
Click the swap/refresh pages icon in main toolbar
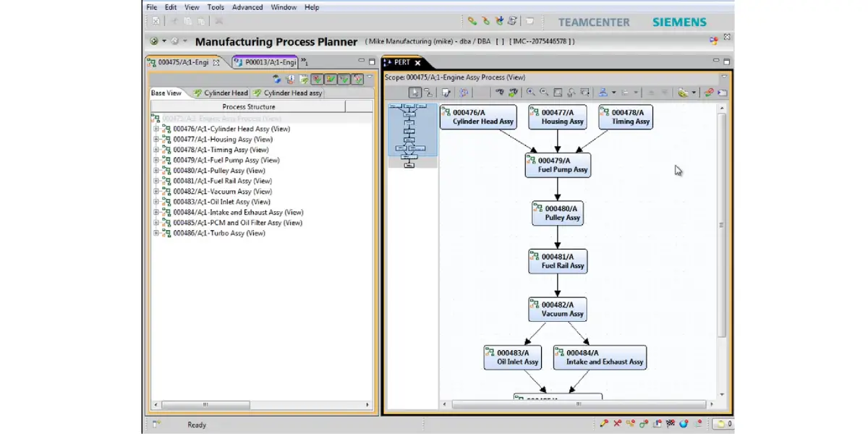coord(512,21)
